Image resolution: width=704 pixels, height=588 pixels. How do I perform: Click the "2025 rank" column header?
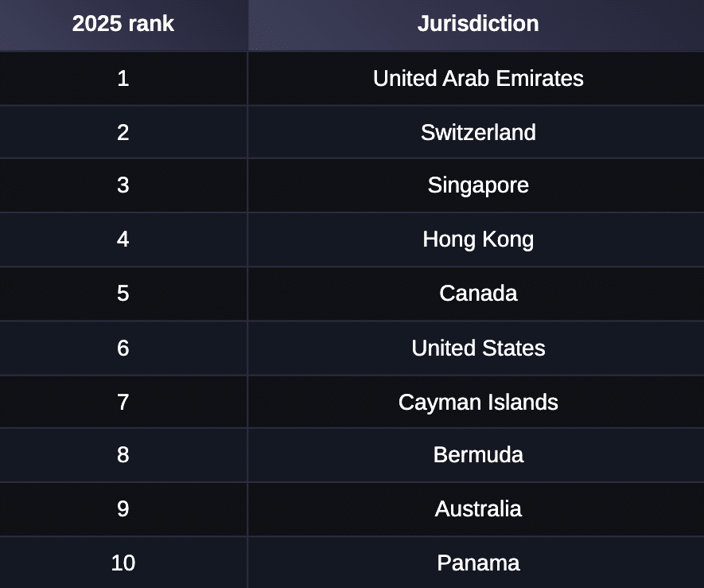coord(123,24)
